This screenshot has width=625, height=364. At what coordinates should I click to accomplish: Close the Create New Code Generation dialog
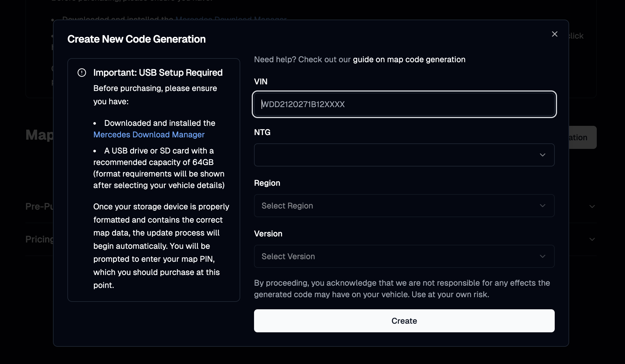click(x=554, y=34)
